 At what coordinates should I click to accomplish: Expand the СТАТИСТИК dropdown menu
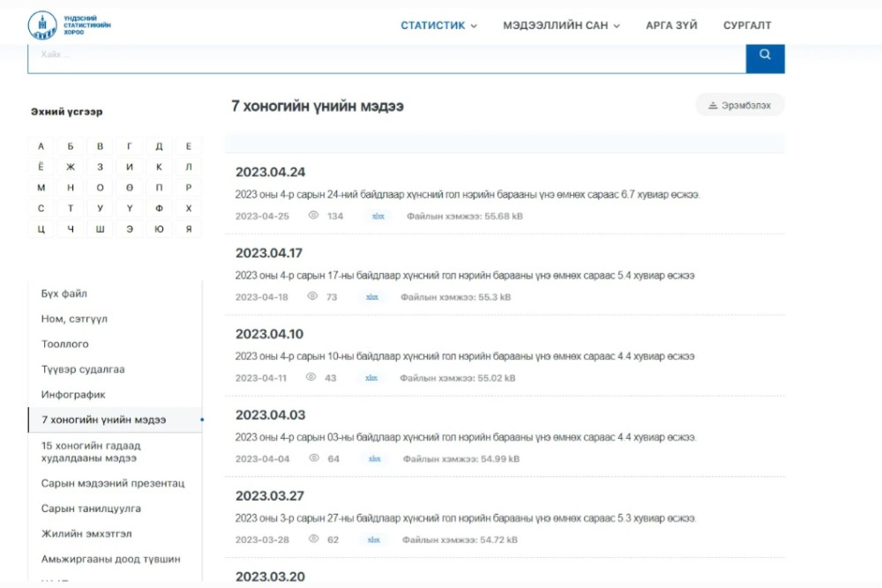(438, 26)
